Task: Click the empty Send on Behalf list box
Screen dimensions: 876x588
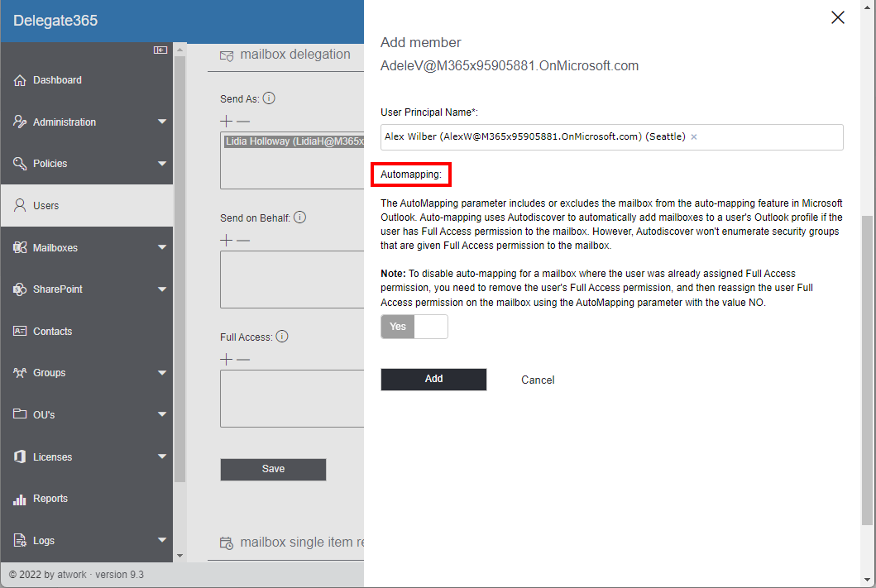Action: [292, 280]
